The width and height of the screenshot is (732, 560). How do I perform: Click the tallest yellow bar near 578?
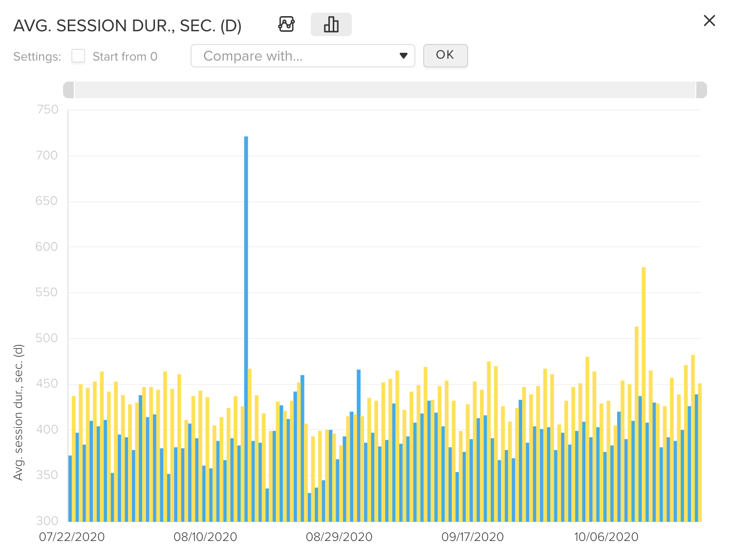[644, 394]
